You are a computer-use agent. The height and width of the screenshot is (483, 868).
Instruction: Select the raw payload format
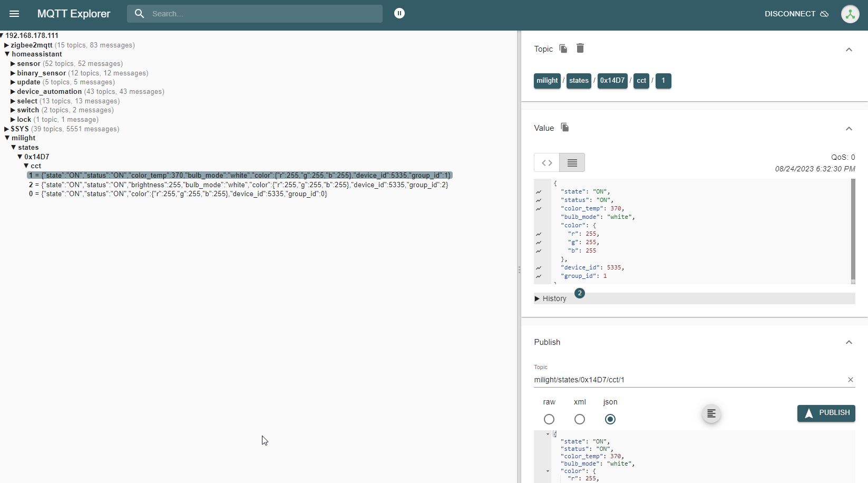point(549,419)
